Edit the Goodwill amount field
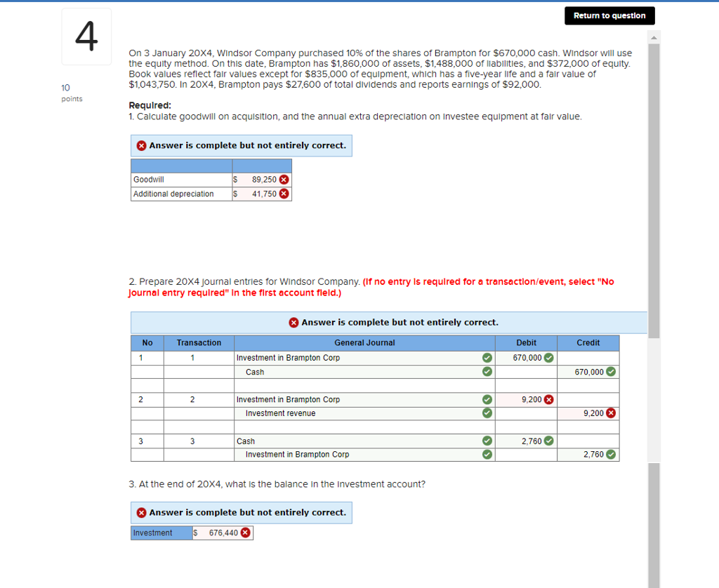This screenshot has width=719, height=588. tap(263, 180)
